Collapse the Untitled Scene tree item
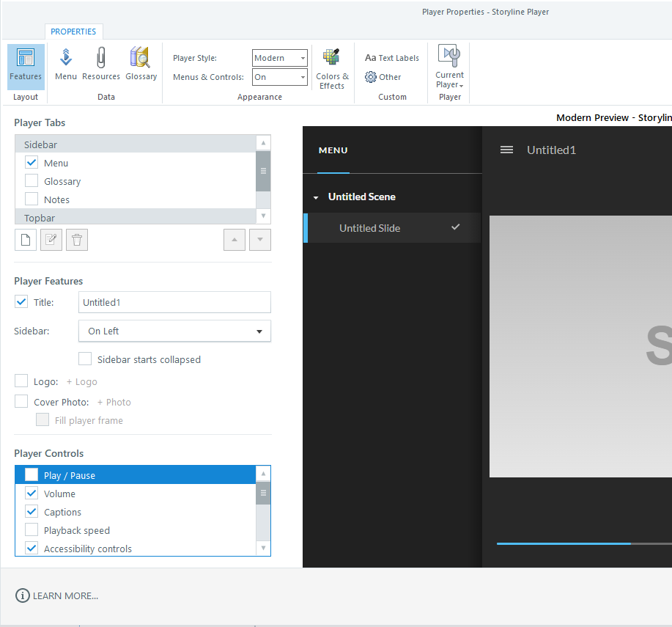 coord(316,197)
